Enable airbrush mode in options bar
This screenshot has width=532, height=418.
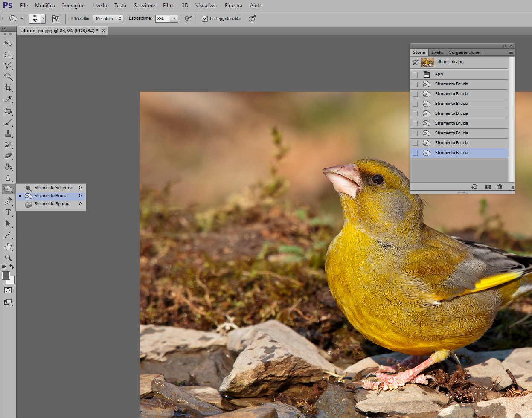click(x=188, y=19)
